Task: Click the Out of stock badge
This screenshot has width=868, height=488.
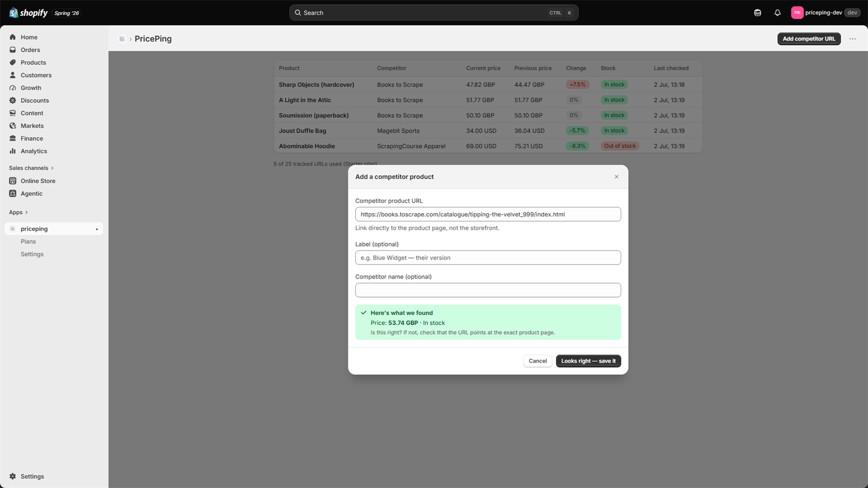Action: (620, 146)
